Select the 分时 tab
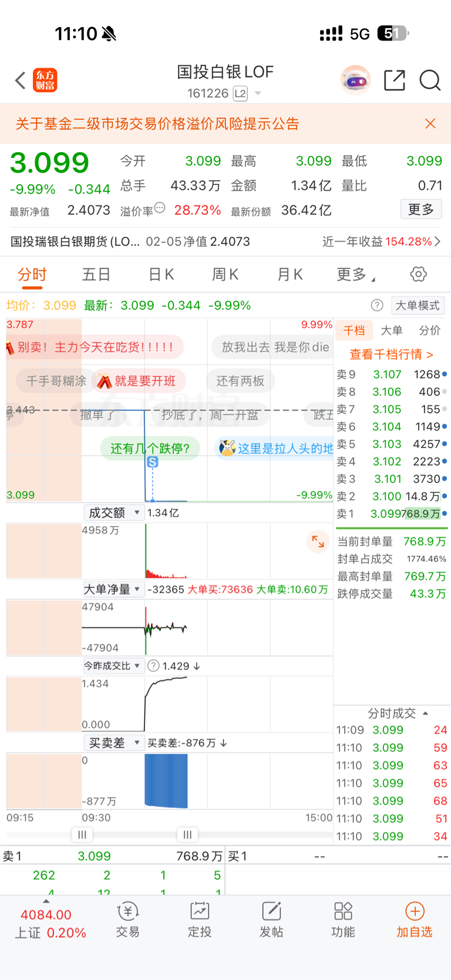The height and width of the screenshot is (980, 451). [x=32, y=274]
